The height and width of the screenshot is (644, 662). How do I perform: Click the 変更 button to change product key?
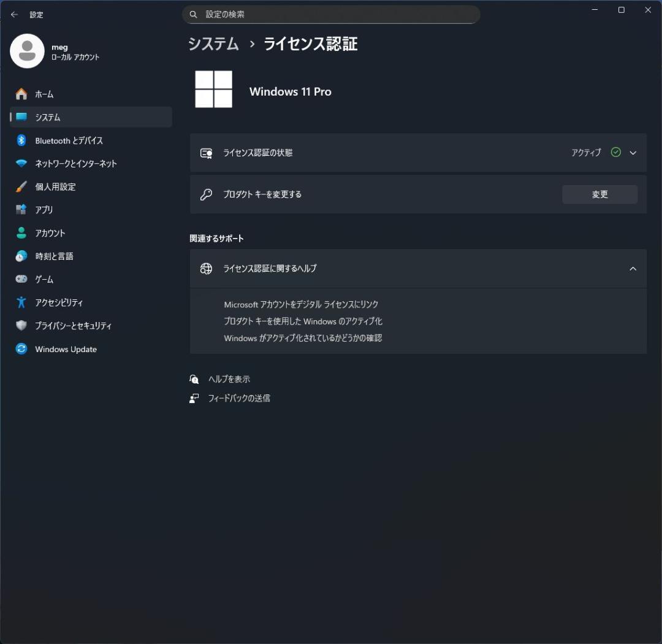pyautogui.click(x=599, y=194)
